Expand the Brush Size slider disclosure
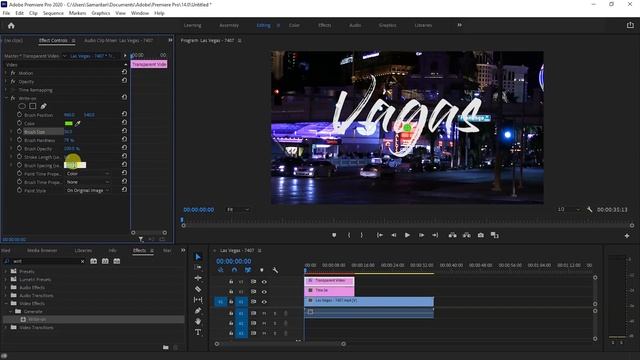The width and height of the screenshot is (640, 360). (x=11, y=131)
